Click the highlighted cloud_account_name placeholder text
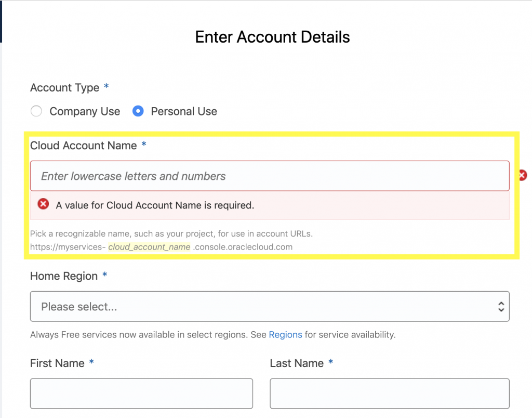 click(x=149, y=247)
